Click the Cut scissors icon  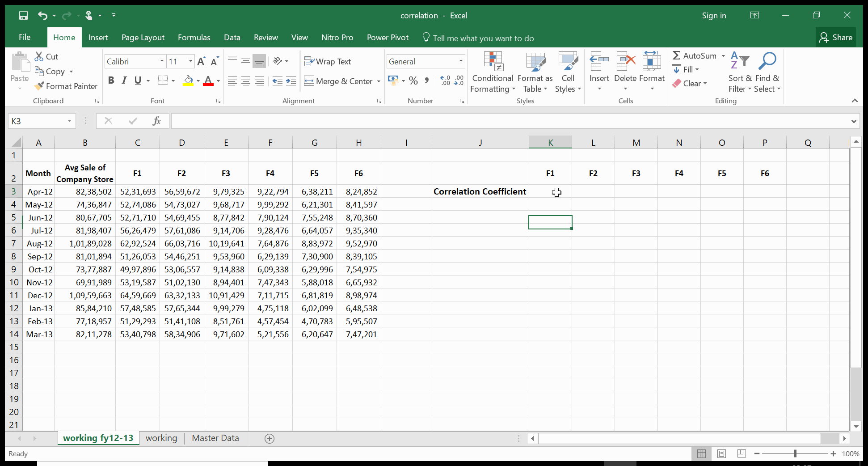[x=39, y=56]
